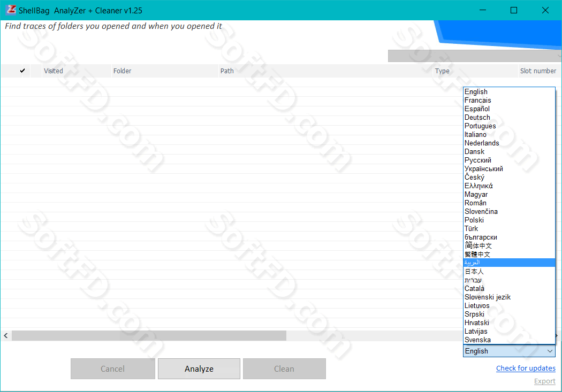The height and width of the screenshot is (392, 562).
Task: Select Lietuvos language
Action: pyautogui.click(x=509, y=306)
